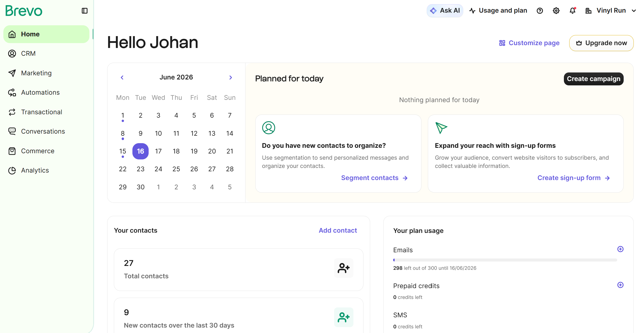Screen dimensions: 644x333
Task: Go to next month in calendar
Action: [x=231, y=77]
